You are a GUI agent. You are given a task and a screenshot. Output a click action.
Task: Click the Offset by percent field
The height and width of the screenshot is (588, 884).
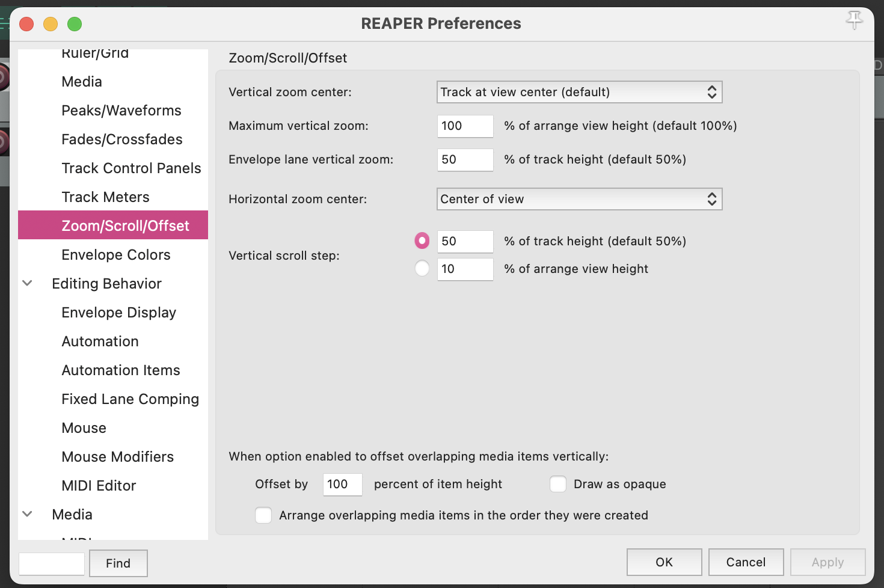click(x=342, y=484)
